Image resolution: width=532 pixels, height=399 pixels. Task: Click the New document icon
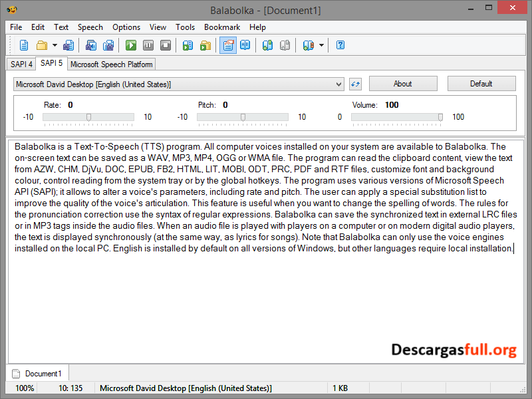[24, 45]
